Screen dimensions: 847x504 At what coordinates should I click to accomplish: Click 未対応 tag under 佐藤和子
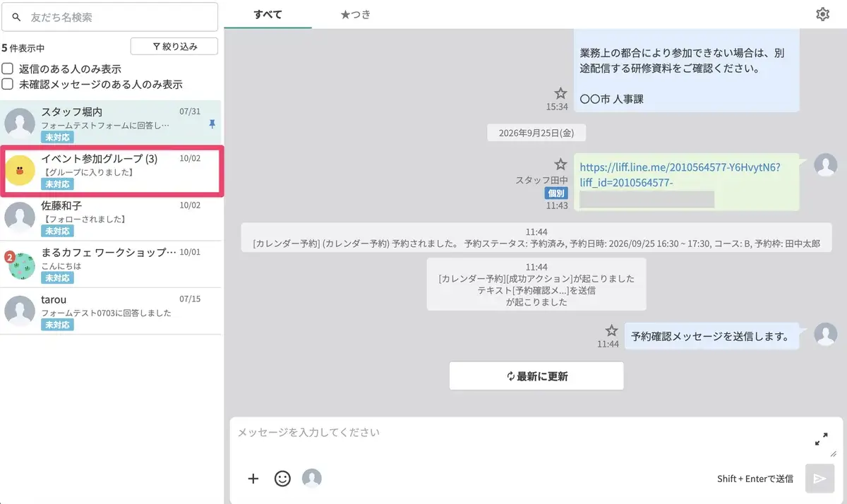(57, 231)
